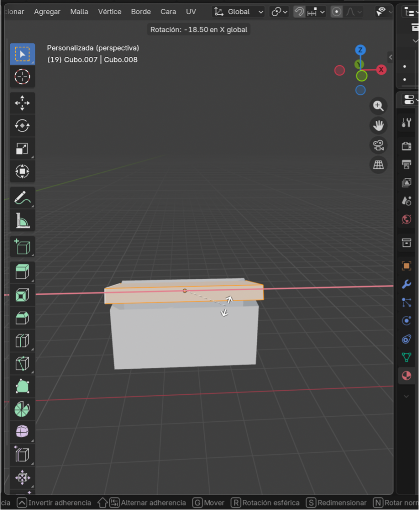Screen dimensions: 420x511
Task: Activate the Measure tool
Action: (22, 220)
